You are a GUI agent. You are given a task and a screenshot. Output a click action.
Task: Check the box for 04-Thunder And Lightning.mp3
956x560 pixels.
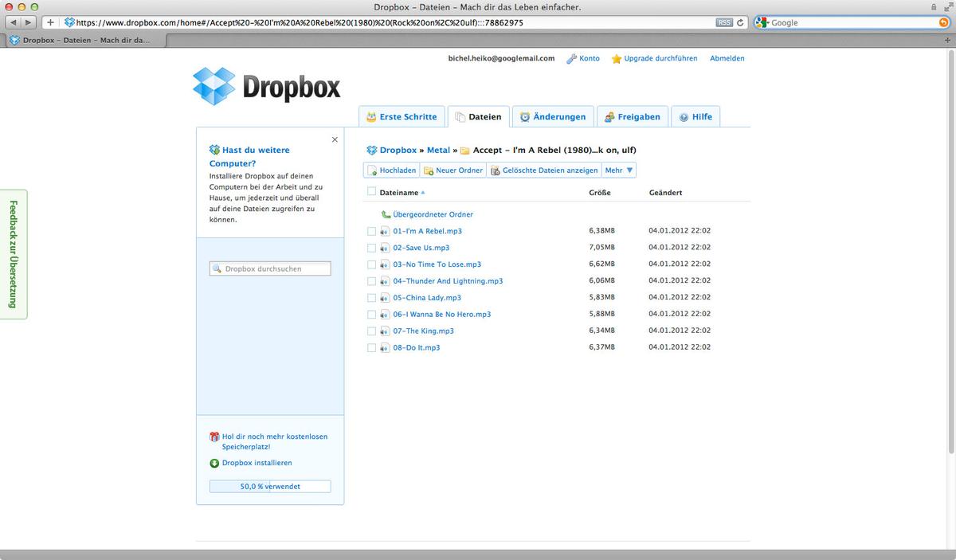coord(371,281)
